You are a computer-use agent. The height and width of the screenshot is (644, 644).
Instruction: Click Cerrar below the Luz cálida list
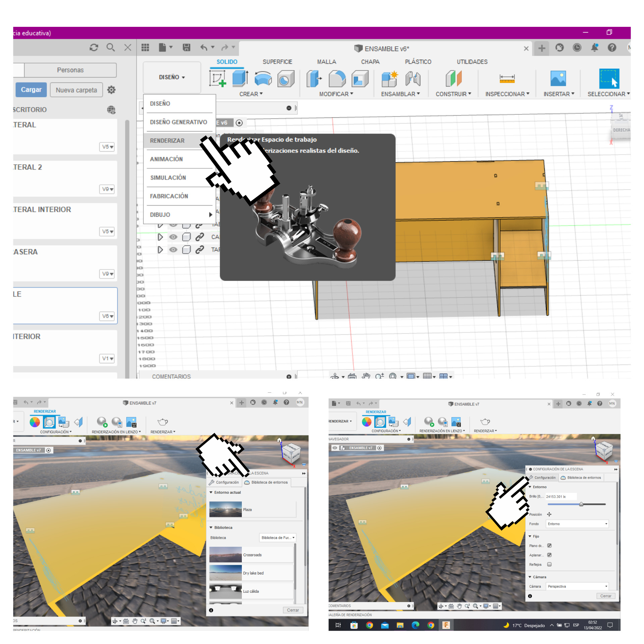[293, 610]
